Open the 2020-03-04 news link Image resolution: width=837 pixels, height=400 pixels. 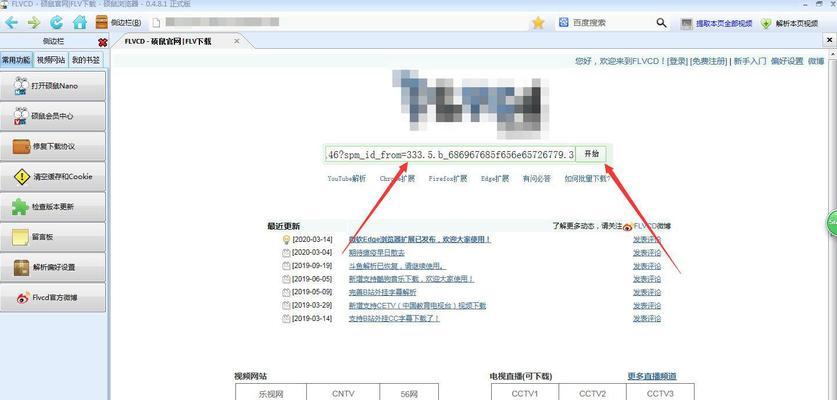point(376,253)
